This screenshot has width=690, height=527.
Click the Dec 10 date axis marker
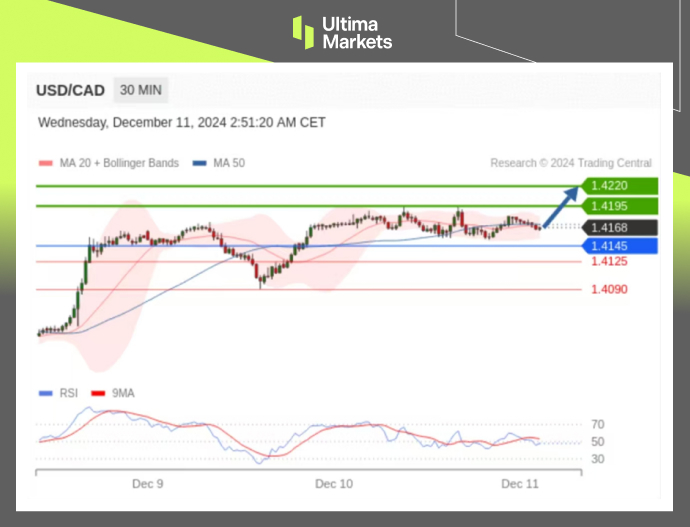[333, 484]
